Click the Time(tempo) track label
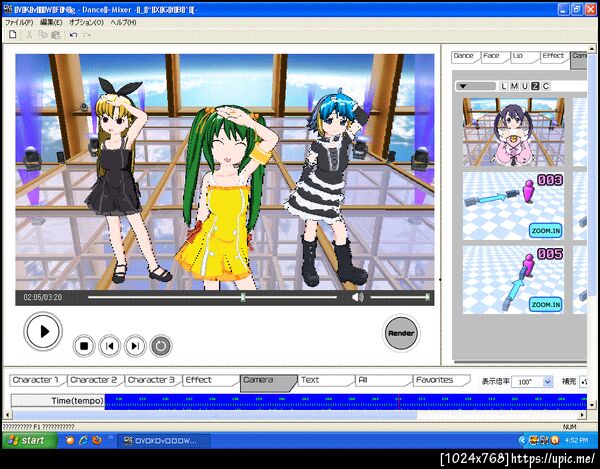600x469 pixels. click(58, 401)
